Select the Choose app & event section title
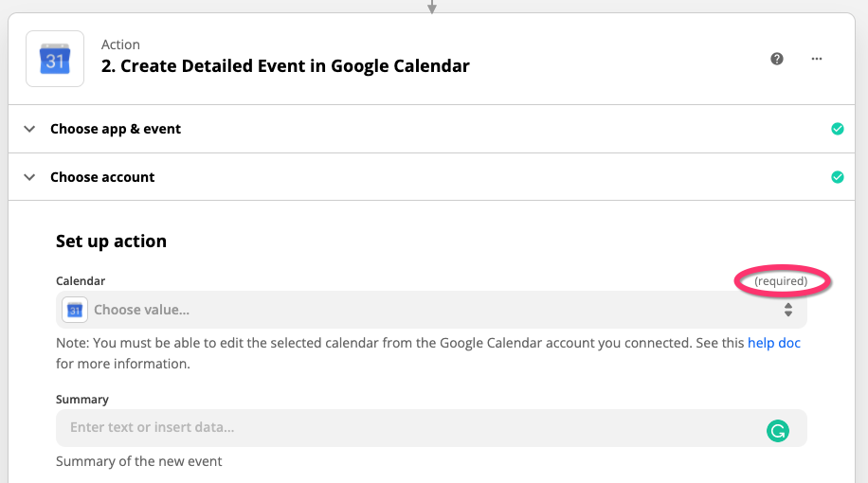 [x=116, y=129]
